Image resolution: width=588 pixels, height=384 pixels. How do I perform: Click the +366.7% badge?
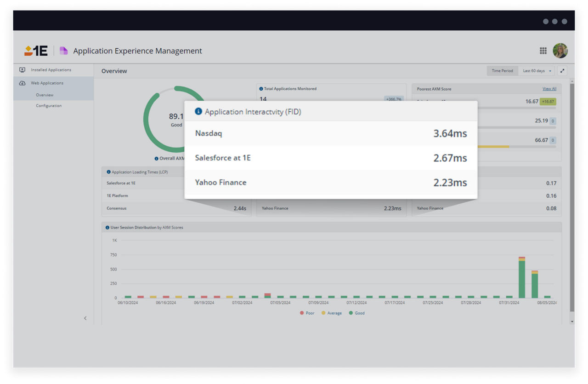click(x=394, y=99)
